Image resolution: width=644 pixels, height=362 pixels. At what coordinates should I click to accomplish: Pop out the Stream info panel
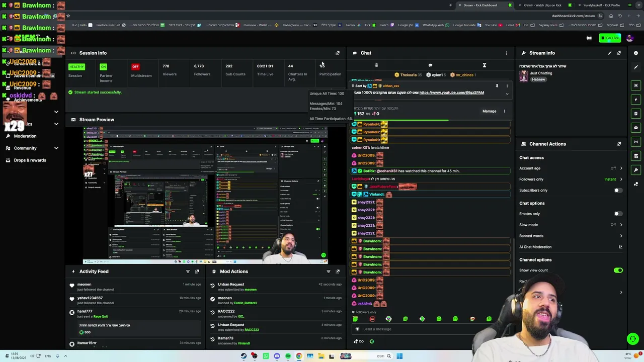tap(619, 53)
